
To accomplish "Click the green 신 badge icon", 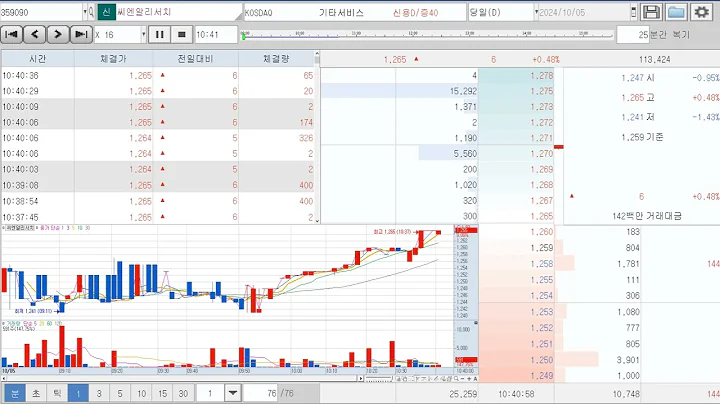I will 106,12.
